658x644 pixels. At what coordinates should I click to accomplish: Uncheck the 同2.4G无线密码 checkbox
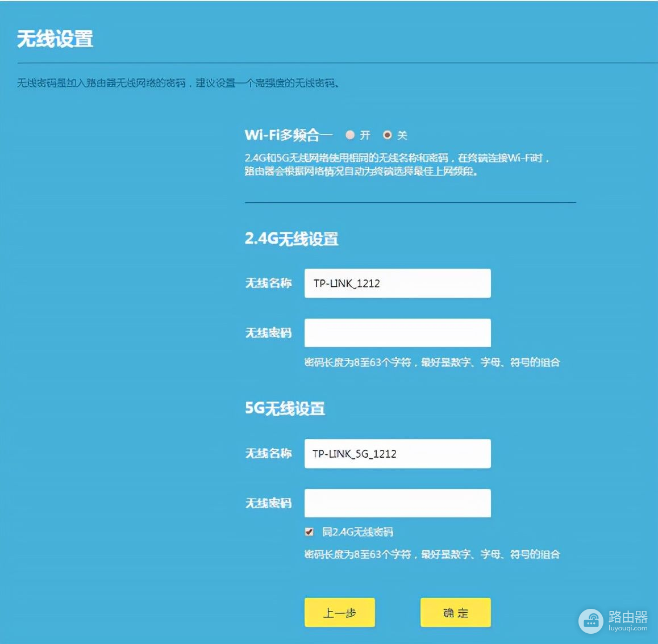(309, 532)
